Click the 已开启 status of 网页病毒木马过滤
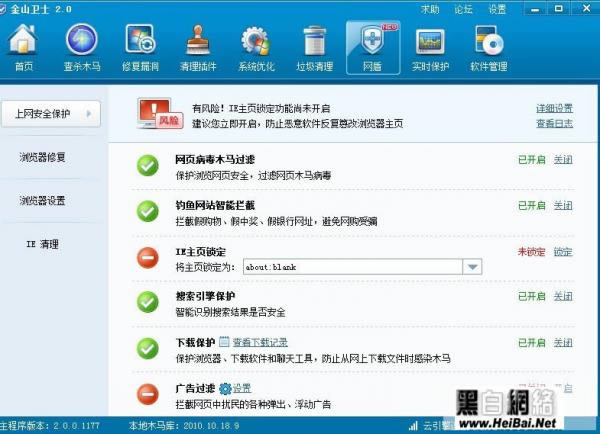This screenshot has width=600, height=434. [532, 160]
